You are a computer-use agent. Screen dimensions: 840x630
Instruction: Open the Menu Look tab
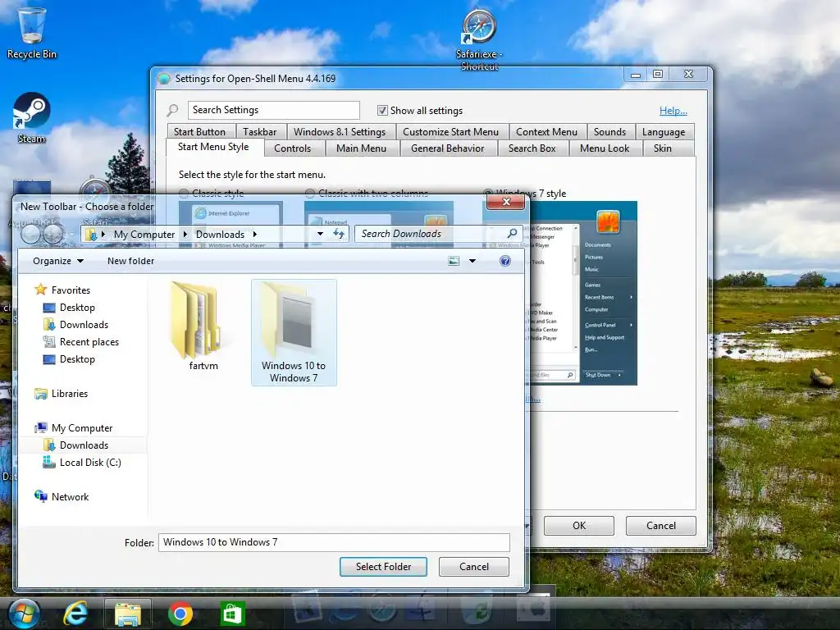[x=605, y=148]
